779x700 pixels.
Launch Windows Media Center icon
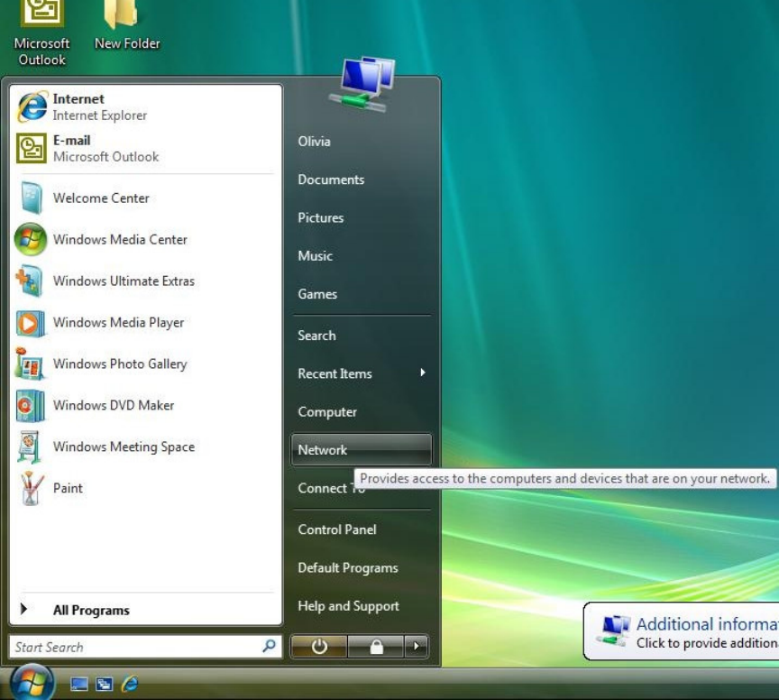pos(31,239)
